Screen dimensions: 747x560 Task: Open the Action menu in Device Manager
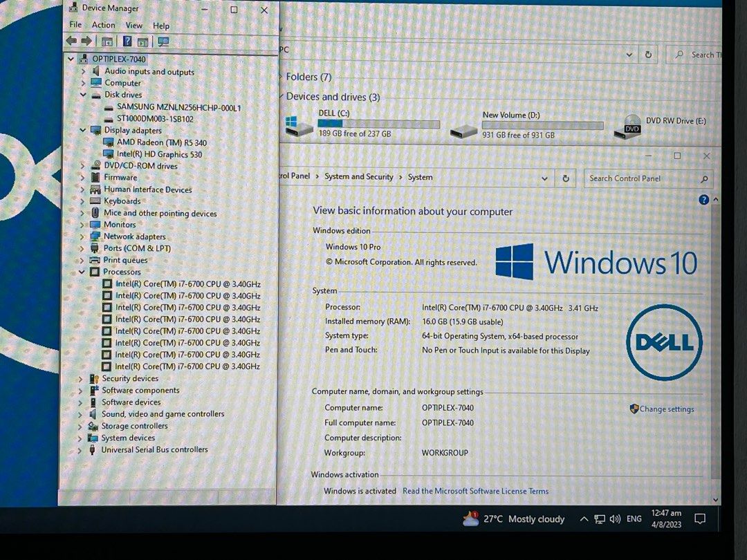[104, 25]
